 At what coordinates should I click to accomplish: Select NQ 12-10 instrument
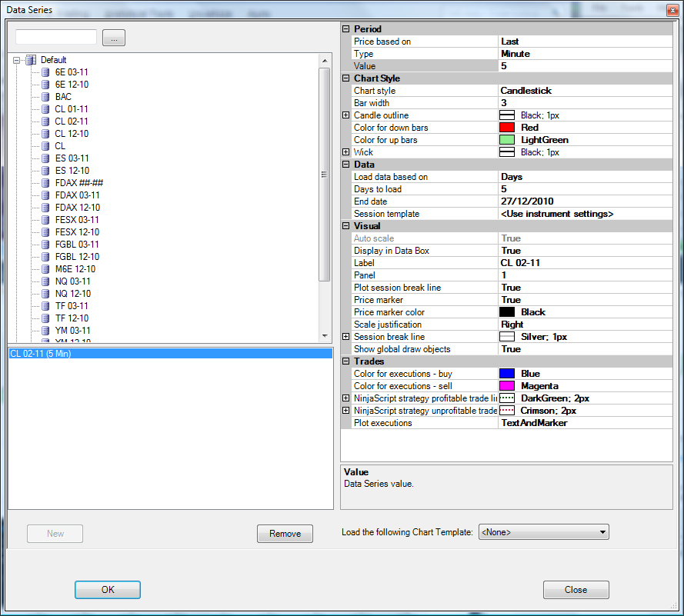[73, 294]
